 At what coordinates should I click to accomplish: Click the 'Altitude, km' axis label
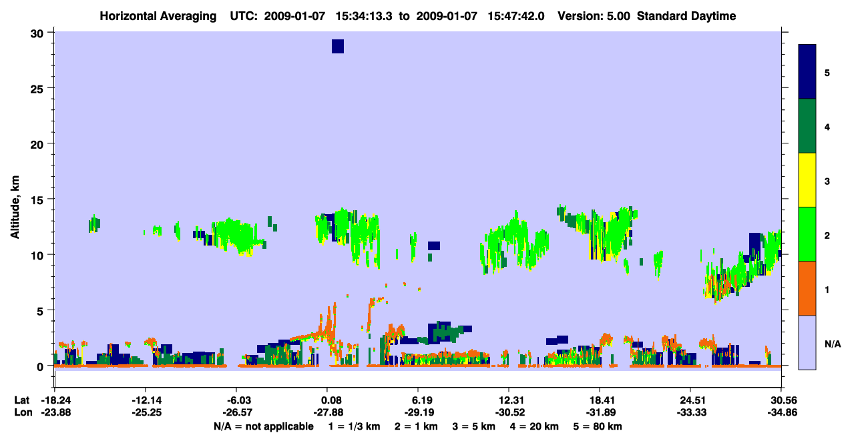[x=15, y=207]
